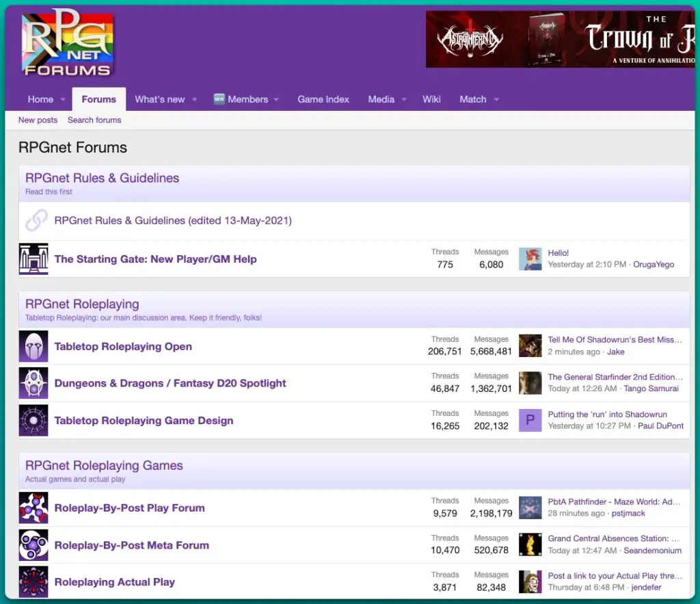
Task: Click the Crown of R banner advertisement
Action: point(559,39)
